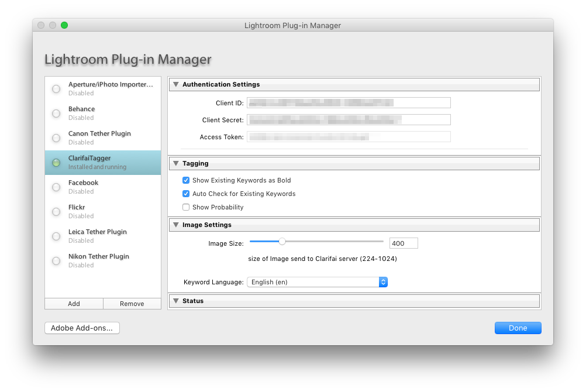Click the Aperture/iPhoto Importer status circle
This screenshot has height=392, width=586.
[x=56, y=89]
